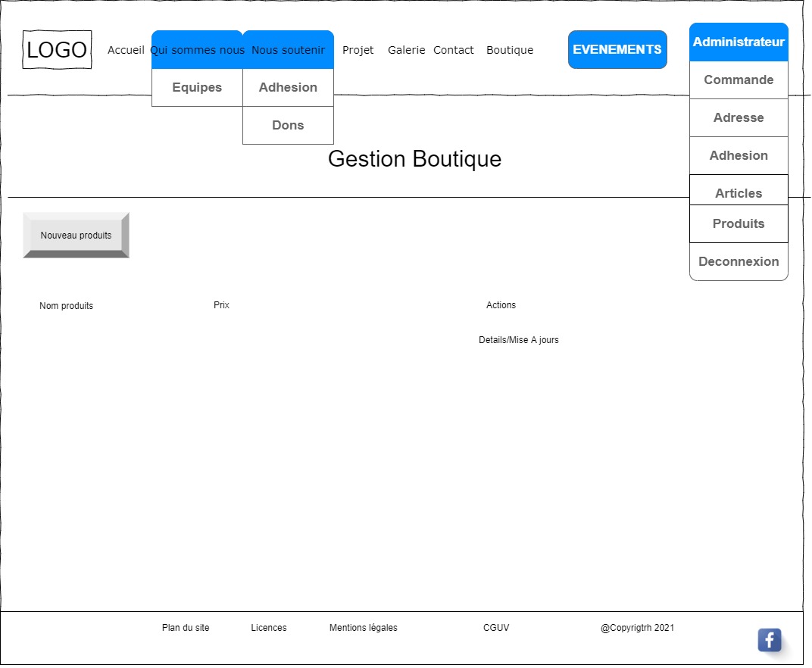
Task: Click the Facebook icon in footer
Action: pos(769,640)
